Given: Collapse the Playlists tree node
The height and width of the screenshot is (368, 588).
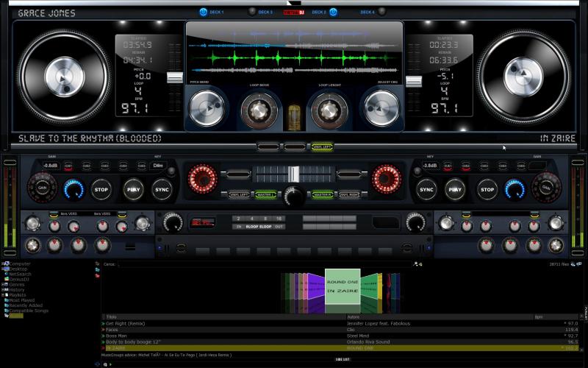Looking at the screenshot, I should (4, 295).
